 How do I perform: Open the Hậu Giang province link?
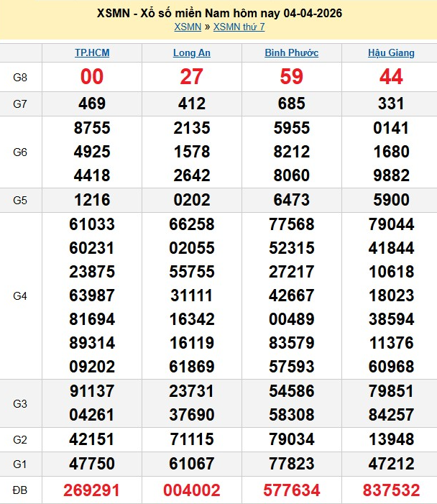coord(390,53)
